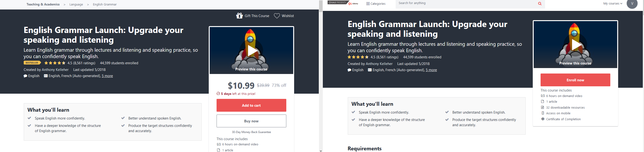Click the Enroll now button
Viewport: 644px width, 152px height.
(575, 80)
